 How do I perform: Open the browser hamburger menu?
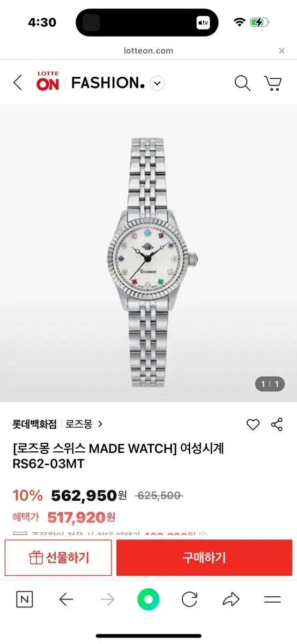click(x=272, y=599)
